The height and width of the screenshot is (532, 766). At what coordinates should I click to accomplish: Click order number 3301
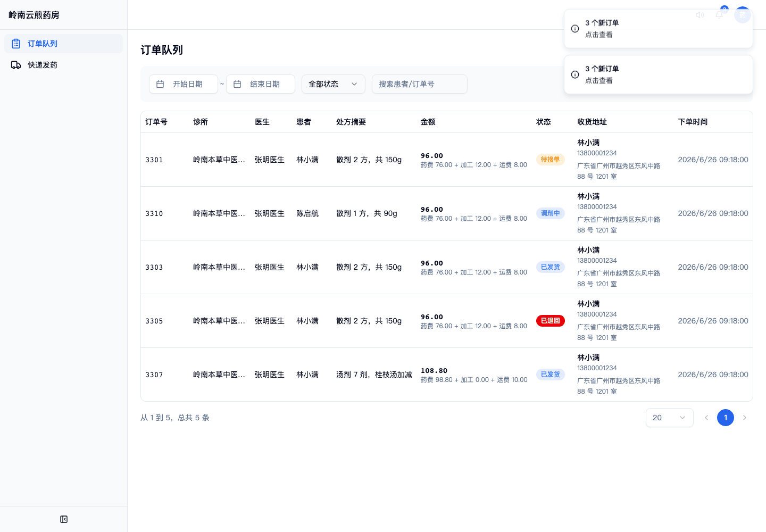(154, 160)
